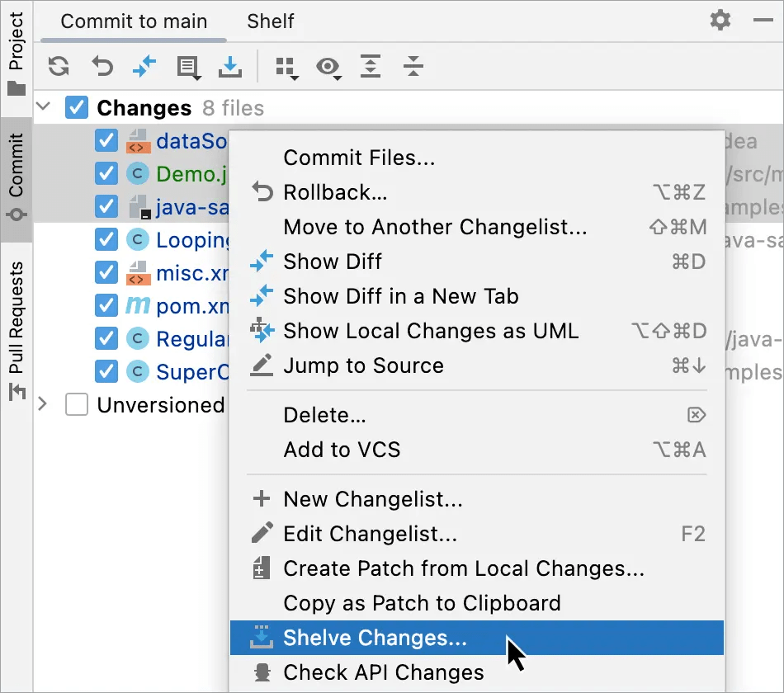Open Show Diff from the toolbar
The image size is (784, 693).
pyautogui.click(x=144, y=68)
